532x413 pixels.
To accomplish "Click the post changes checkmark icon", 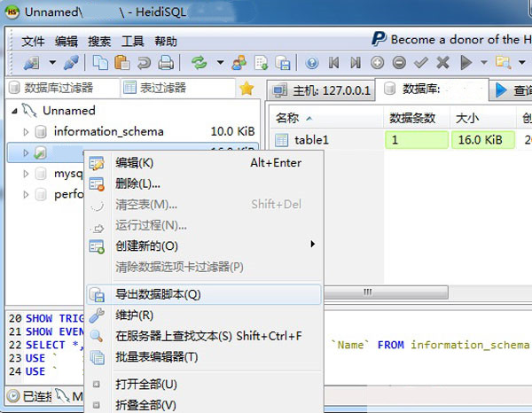I will point(420,63).
